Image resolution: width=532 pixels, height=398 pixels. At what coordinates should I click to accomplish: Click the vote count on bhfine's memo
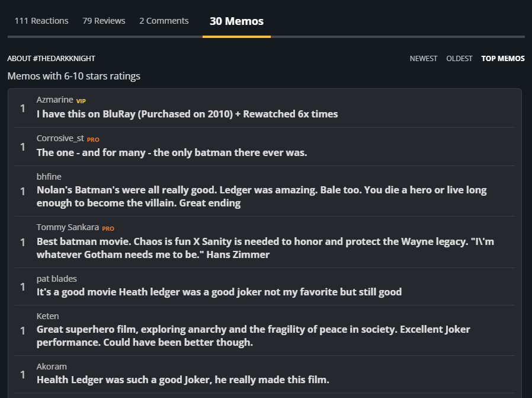pos(23,191)
